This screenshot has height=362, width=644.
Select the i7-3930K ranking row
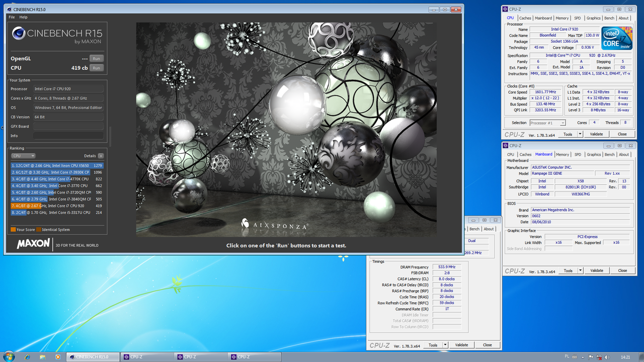(57, 172)
